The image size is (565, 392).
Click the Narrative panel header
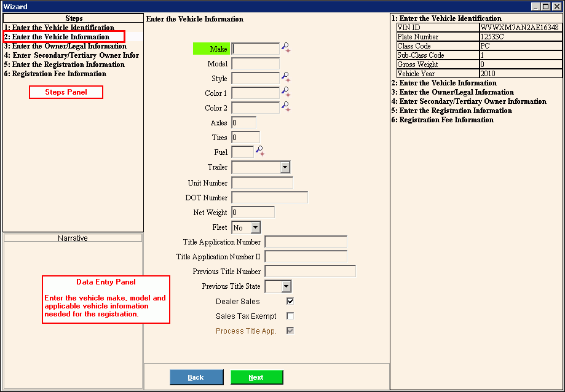tap(73, 238)
